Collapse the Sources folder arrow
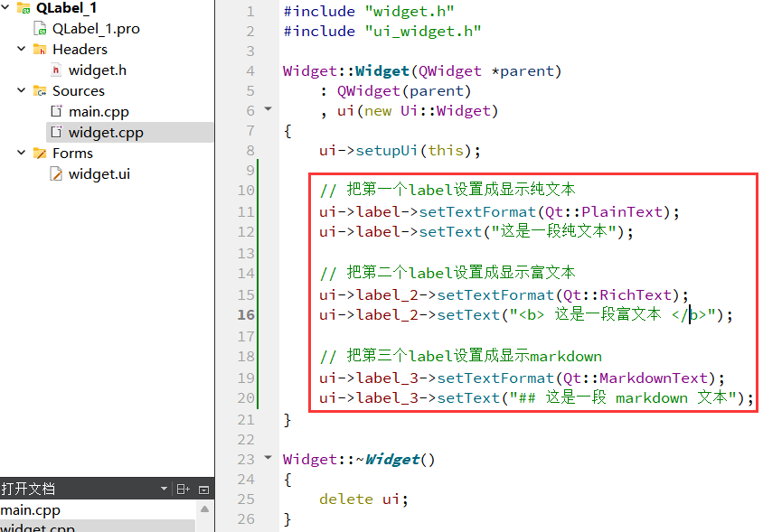 pyautogui.click(x=21, y=90)
